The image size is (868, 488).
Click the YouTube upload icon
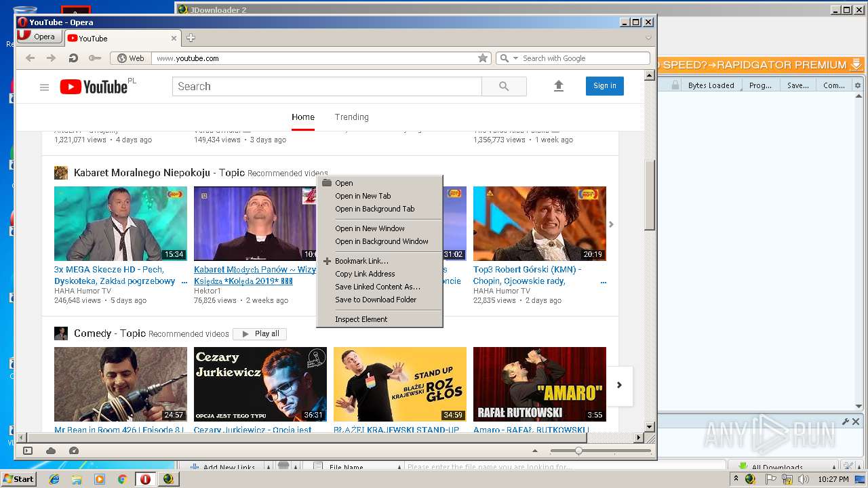(x=559, y=86)
